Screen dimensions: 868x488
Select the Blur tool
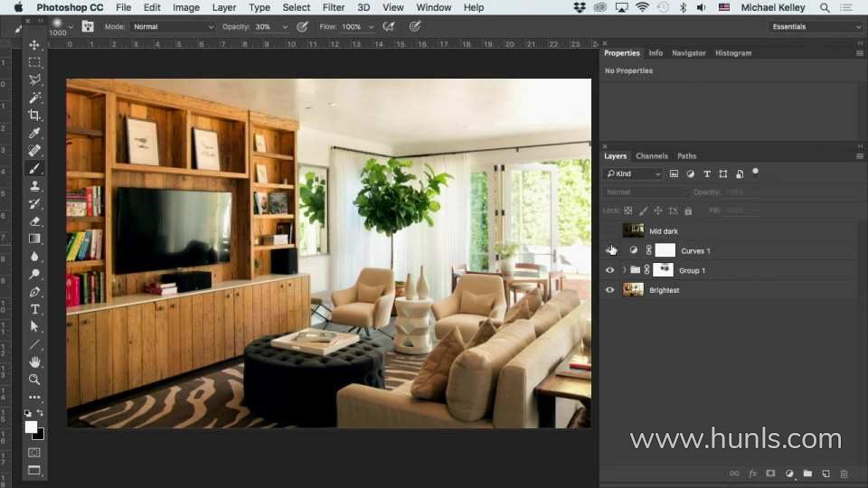point(34,256)
